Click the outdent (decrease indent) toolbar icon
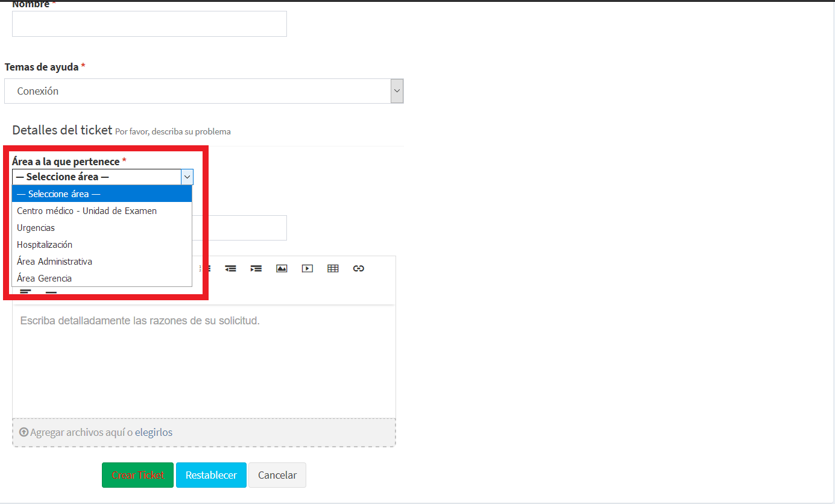The image size is (835, 504). [x=231, y=269]
